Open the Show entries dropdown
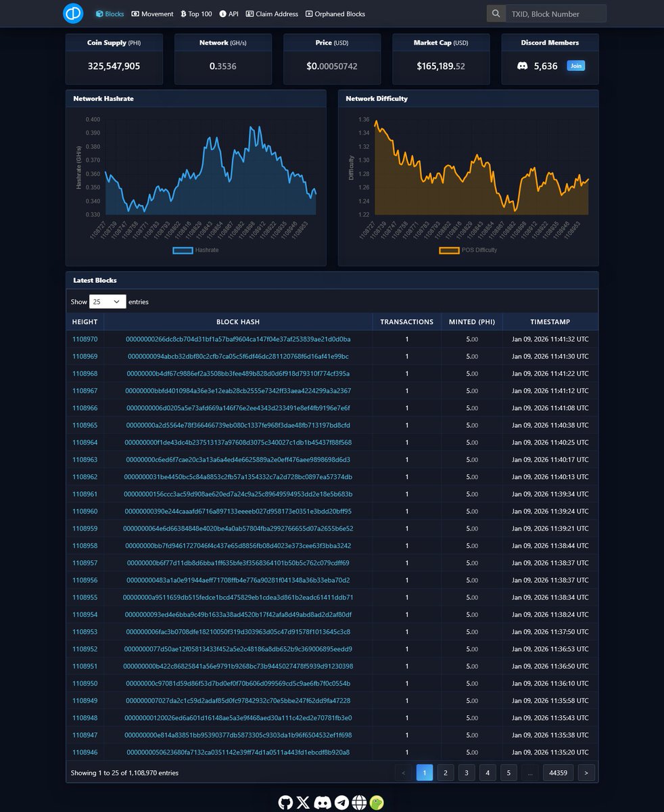 coord(108,301)
